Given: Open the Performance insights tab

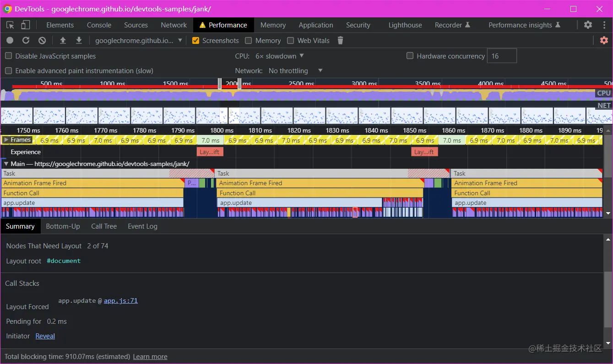Looking at the screenshot, I should coord(524,25).
